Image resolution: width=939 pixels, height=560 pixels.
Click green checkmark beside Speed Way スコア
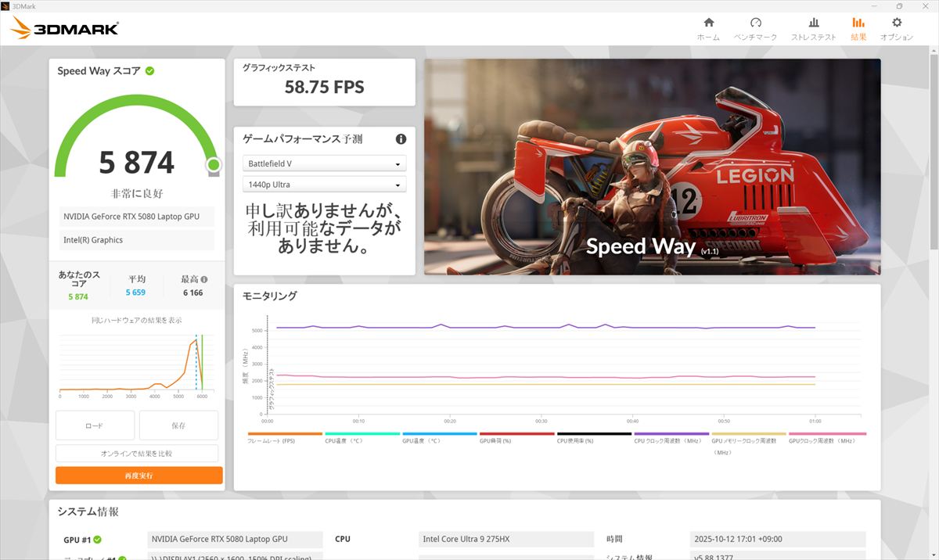point(149,71)
